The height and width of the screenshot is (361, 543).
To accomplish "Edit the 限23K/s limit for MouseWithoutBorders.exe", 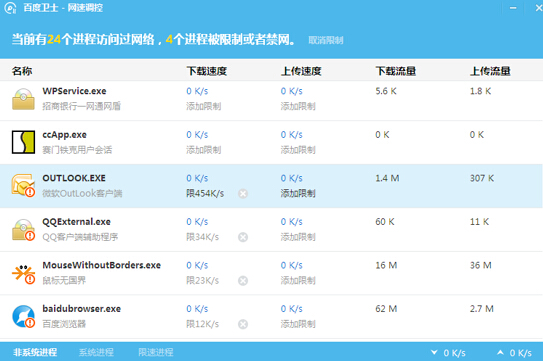I will (x=203, y=281).
